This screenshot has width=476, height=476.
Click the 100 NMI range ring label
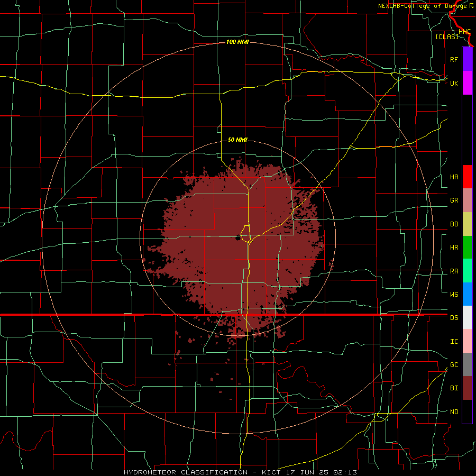(237, 42)
